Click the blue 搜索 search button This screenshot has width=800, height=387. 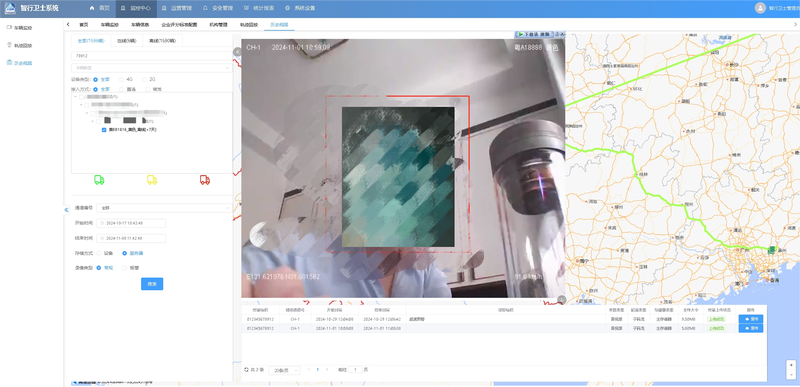152,284
